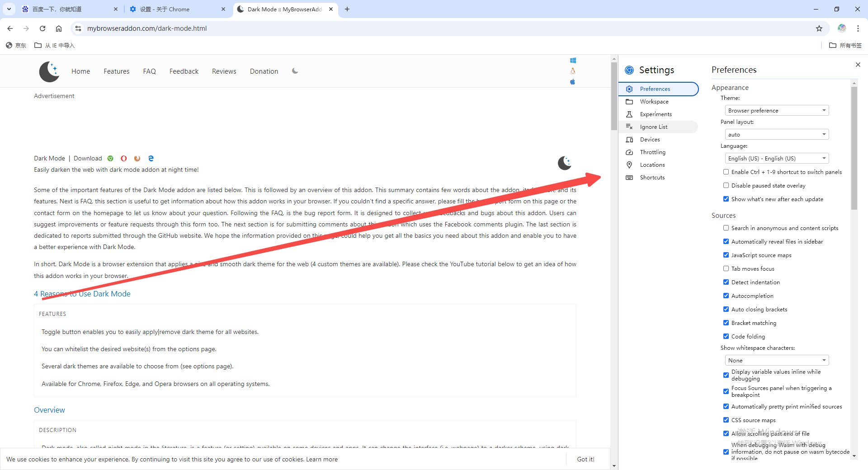868x470 pixels.
Task: Toggle Automatically reveal files in sidebar
Action: [726, 241]
